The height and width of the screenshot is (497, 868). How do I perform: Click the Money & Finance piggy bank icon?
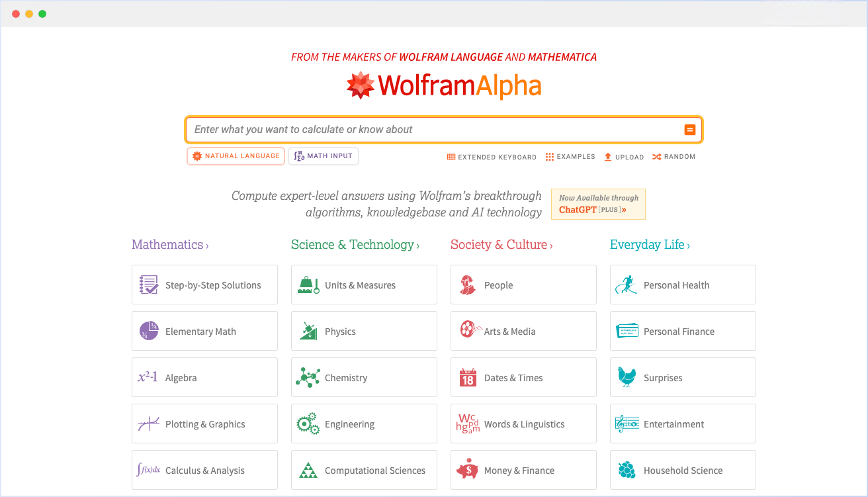click(x=467, y=470)
